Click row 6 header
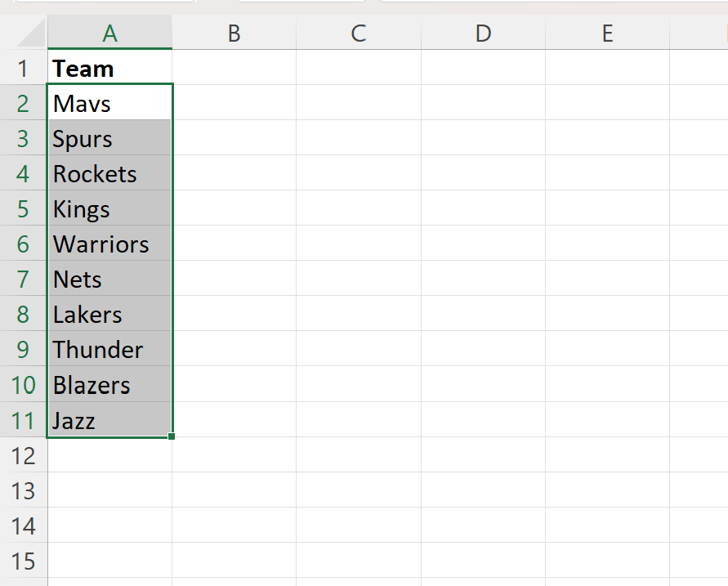 point(23,244)
